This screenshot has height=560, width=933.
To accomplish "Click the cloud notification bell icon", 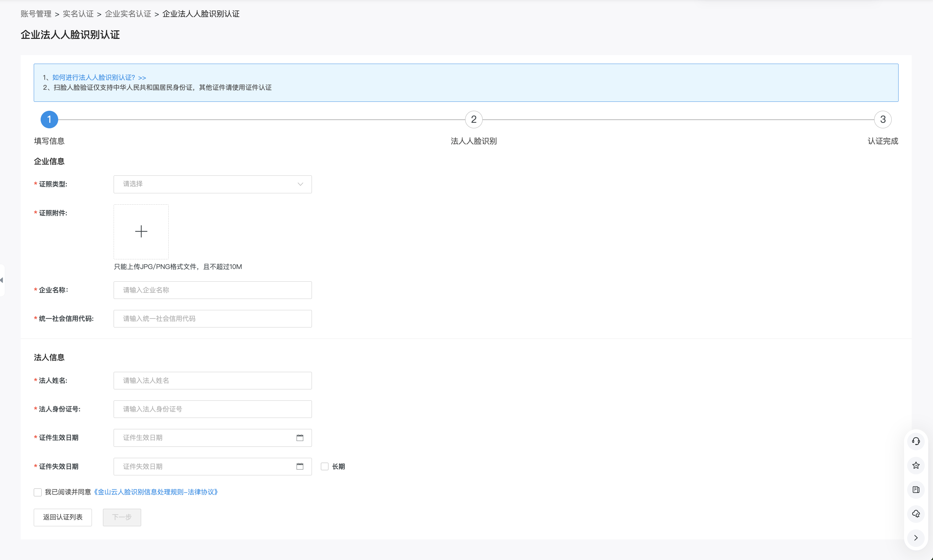I will point(916,514).
